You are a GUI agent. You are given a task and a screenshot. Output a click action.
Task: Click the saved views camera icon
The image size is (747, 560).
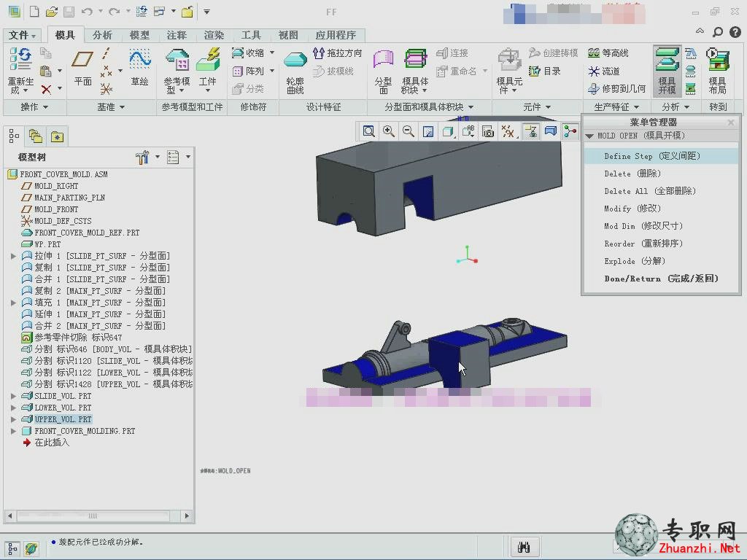tap(488, 131)
